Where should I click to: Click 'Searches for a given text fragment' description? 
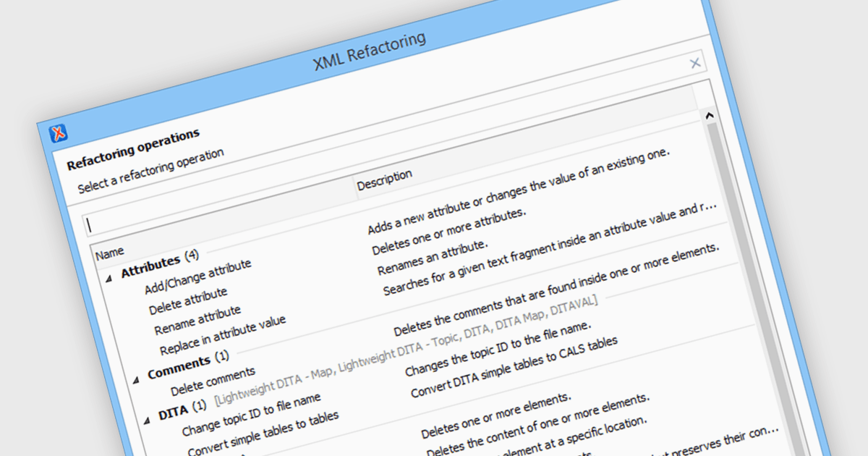coord(550,249)
